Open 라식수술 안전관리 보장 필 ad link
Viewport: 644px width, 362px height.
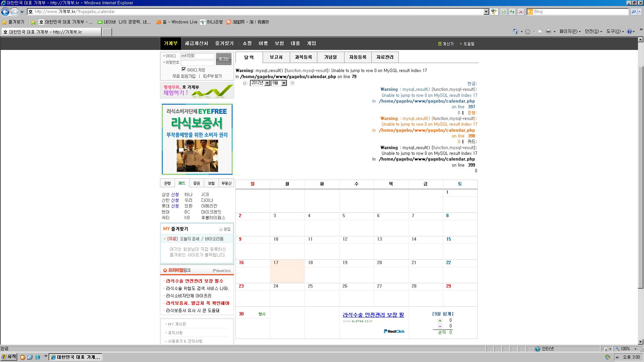click(x=373, y=315)
